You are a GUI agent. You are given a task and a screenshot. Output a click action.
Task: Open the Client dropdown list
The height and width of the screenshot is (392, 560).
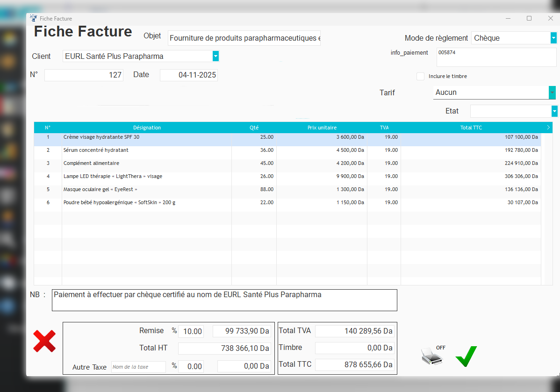(215, 56)
